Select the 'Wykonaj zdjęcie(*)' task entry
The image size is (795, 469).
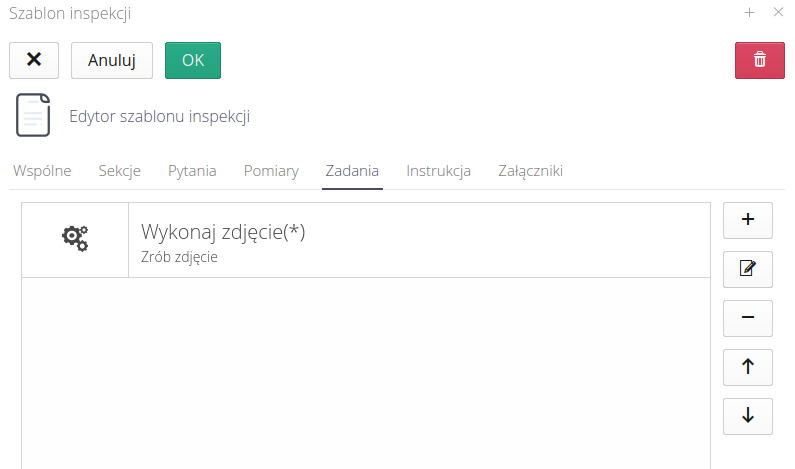pos(223,233)
